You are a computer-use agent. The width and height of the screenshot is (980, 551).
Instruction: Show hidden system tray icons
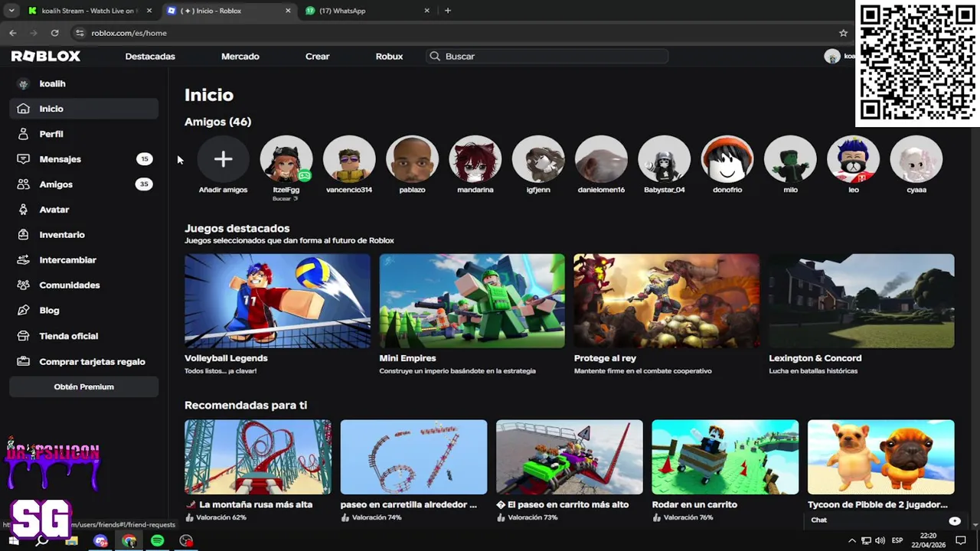851,540
